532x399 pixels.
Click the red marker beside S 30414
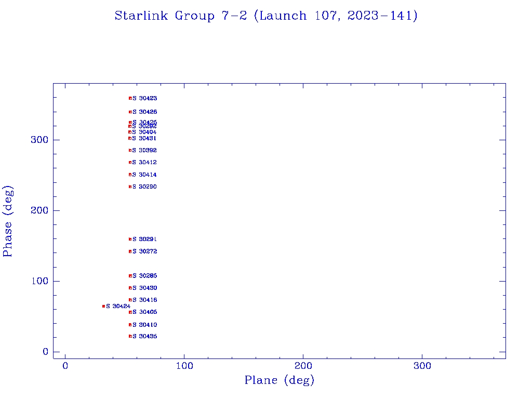pyautogui.click(x=130, y=175)
